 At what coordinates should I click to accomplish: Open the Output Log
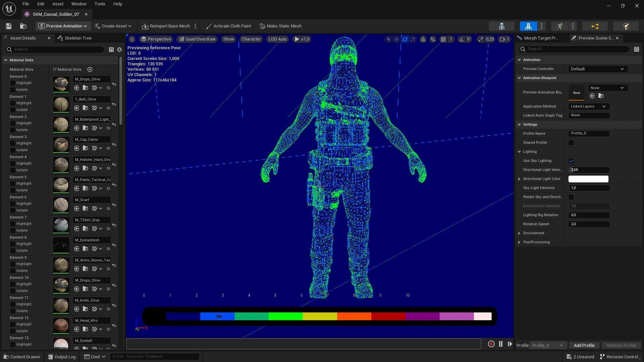(62, 357)
